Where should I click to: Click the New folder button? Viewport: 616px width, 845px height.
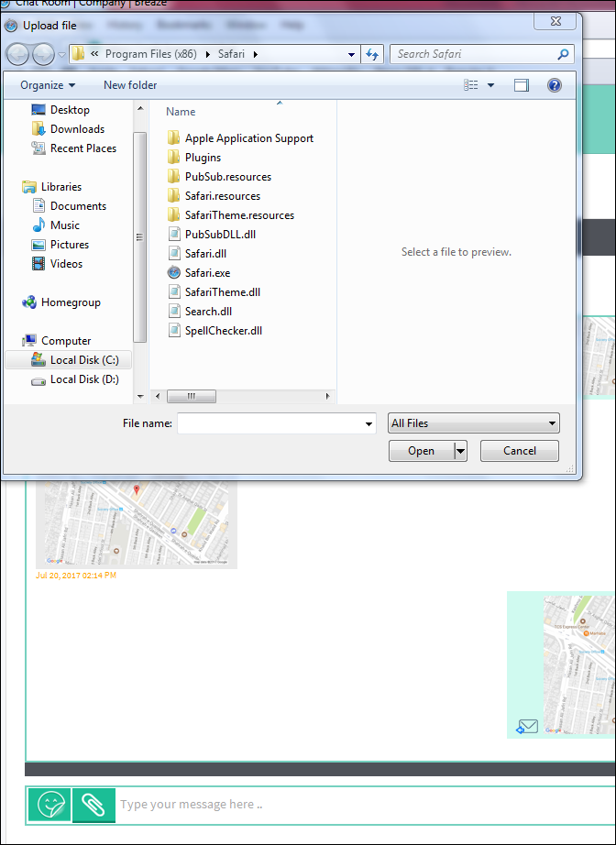tap(130, 85)
